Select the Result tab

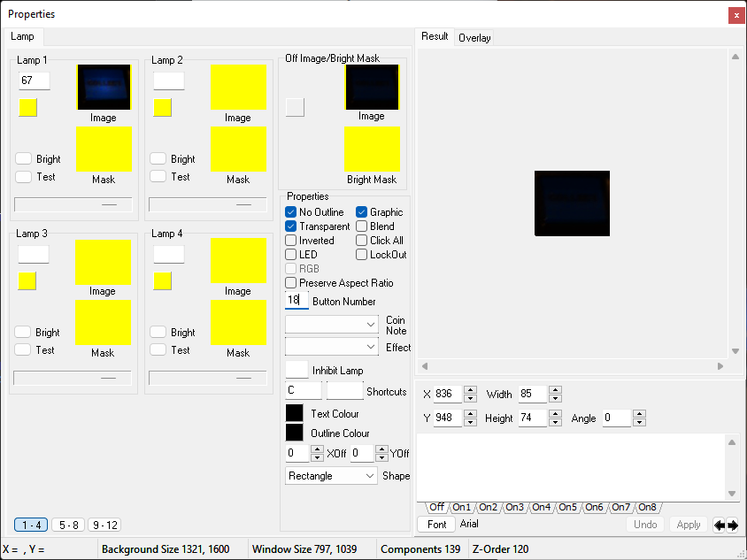click(x=435, y=36)
